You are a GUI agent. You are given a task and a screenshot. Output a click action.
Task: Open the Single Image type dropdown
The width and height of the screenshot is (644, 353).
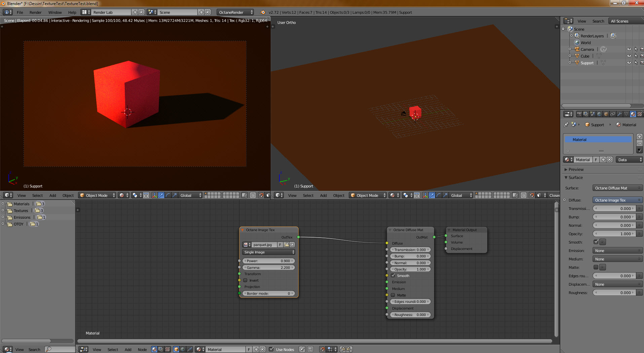pyautogui.click(x=269, y=252)
